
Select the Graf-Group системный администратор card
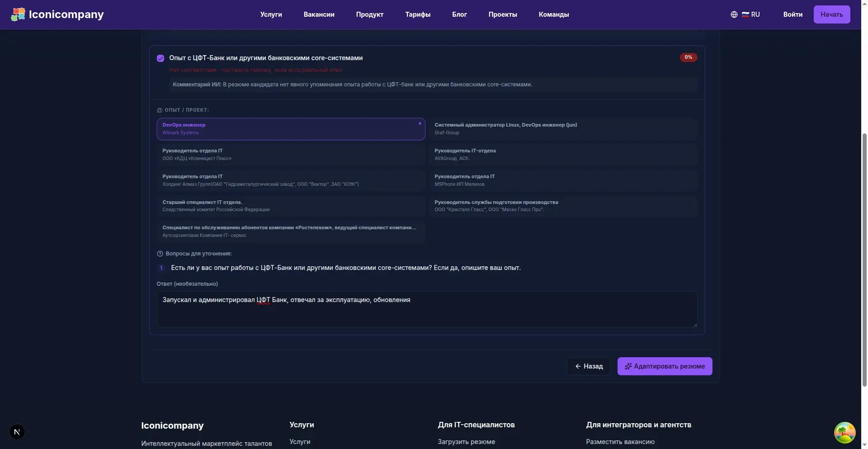563,129
